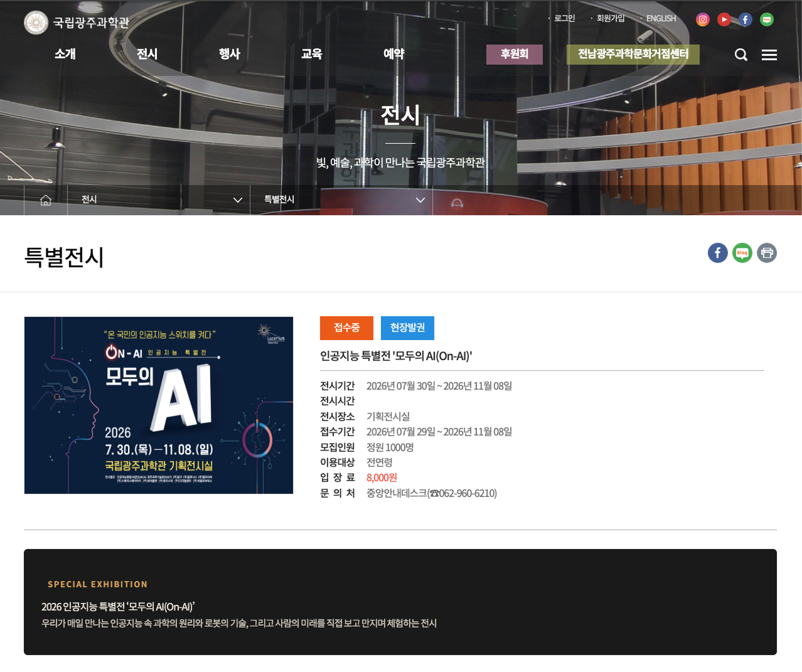View the 모두의 AI exhibition poster image
Screen dimensions: 802x672
pyautogui.click(x=159, y=405)
